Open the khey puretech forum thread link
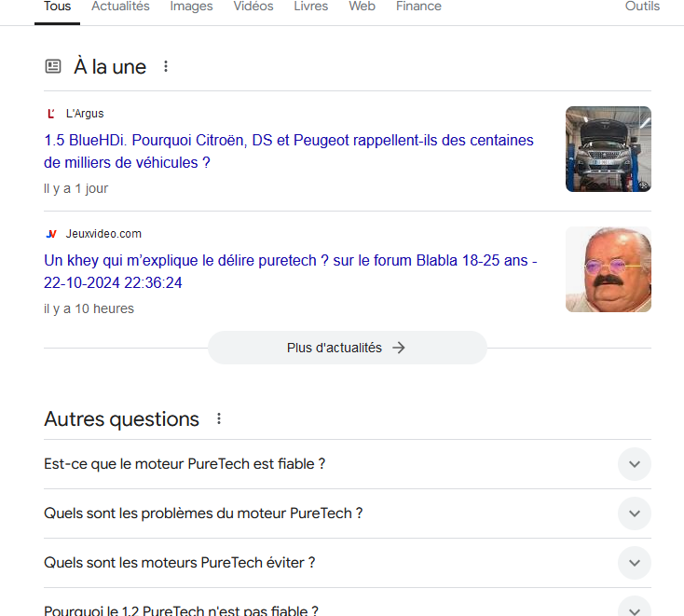 (x=290, y=271)
